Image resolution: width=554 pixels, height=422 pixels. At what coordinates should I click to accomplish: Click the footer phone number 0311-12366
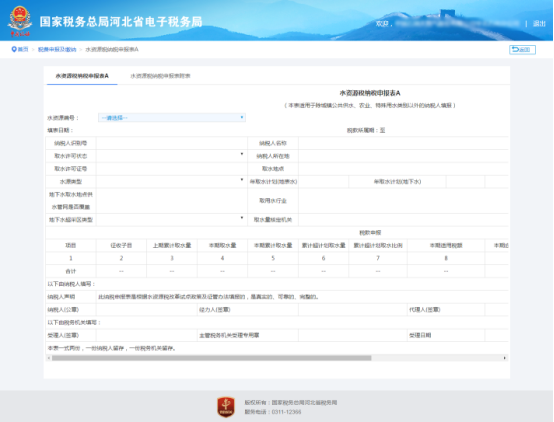(286, 412)
